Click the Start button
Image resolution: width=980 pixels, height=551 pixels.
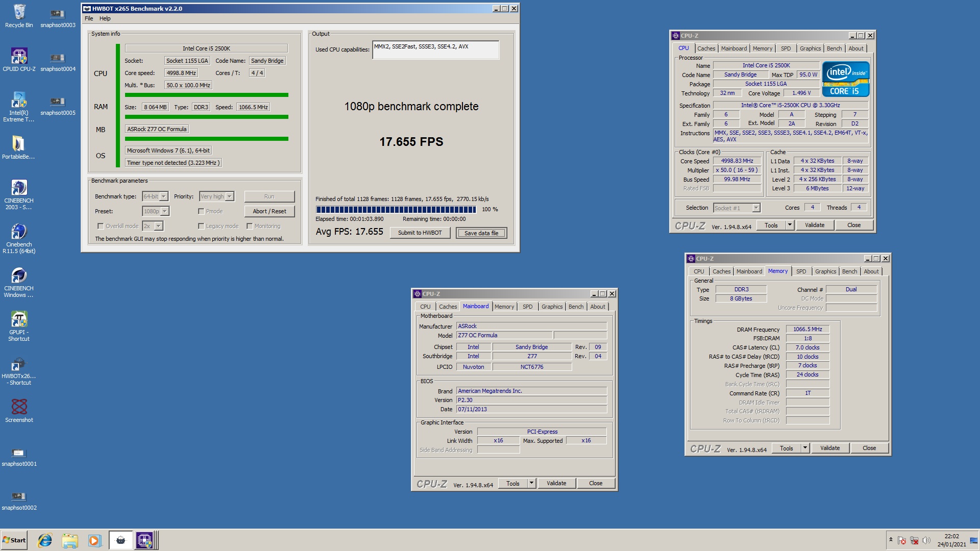(x=14, y=540)
